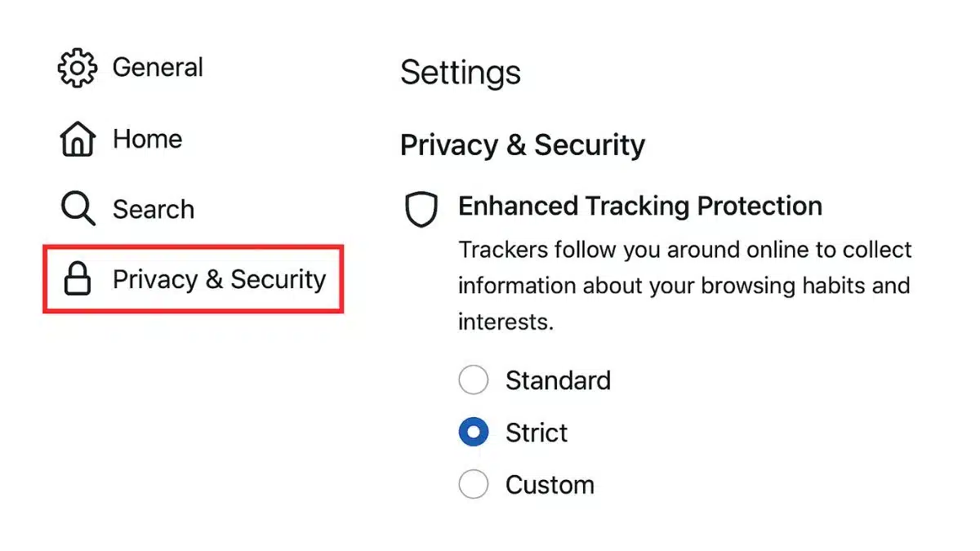Screen dimensions: 980x551
Task: Click the Enhanced Tracking Protection heading
Action: tap(640, 206)
